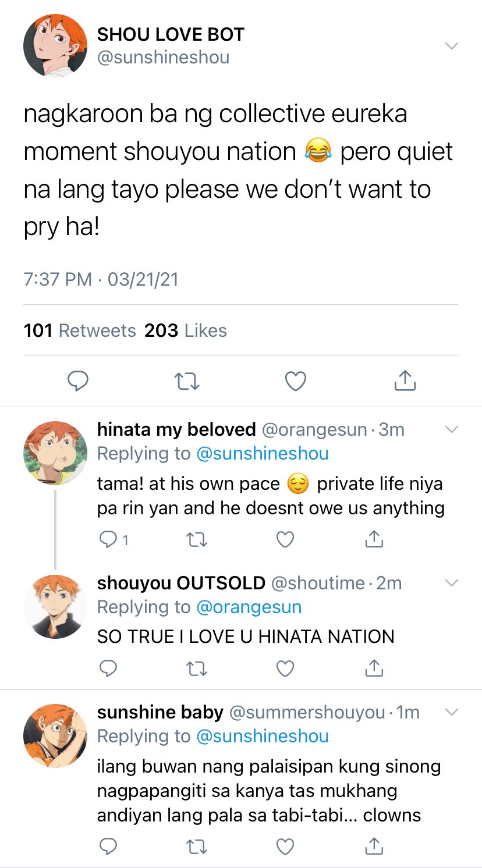The height and width of the screenshot is (868, 482).
Task: Like the main tweet about eureka moment
Action: coord(296,381)
